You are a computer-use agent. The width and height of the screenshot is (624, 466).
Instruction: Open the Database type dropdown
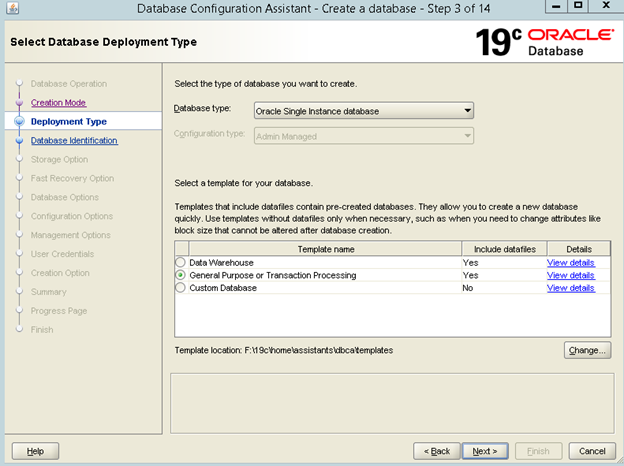(364, 111)
